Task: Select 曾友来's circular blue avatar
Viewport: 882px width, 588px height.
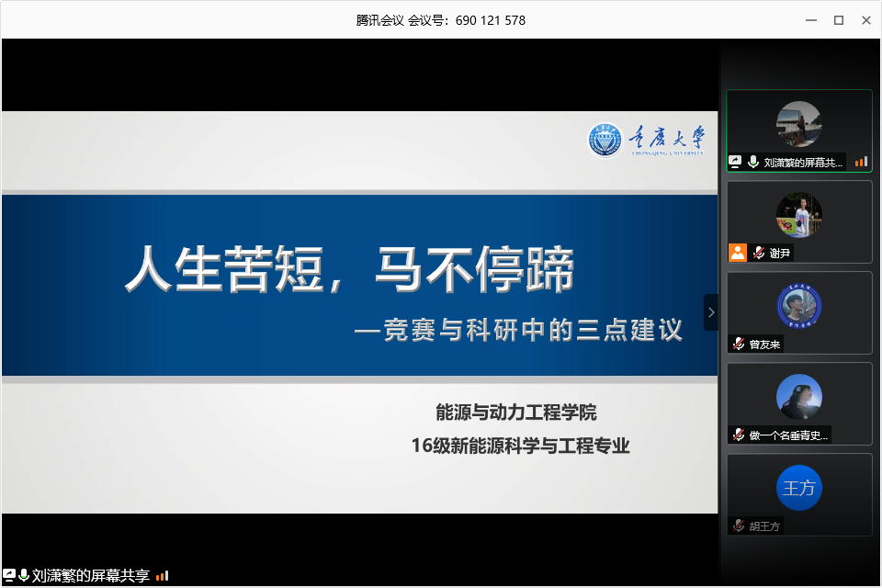Action: coord(798,306)
